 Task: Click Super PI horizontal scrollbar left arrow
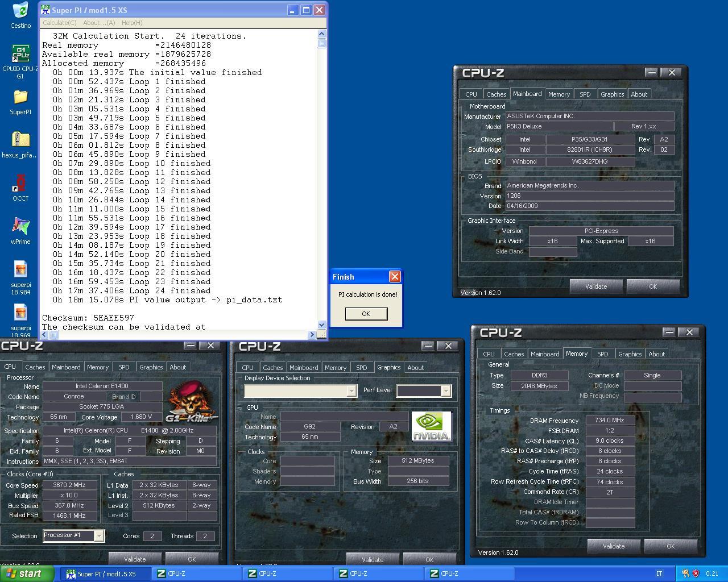[44, 335]
